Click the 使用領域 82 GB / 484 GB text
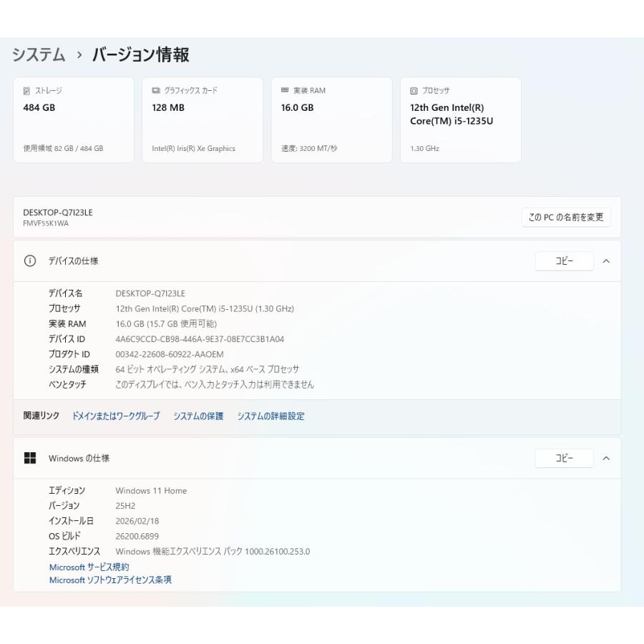Image resolution: width=644 pixels, height=644 pixels. (63, 148)
